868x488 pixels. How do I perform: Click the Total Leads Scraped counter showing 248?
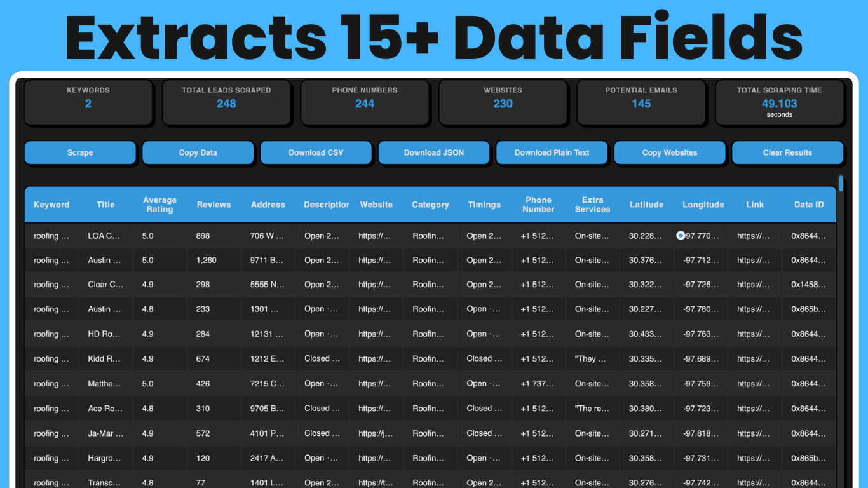click(x=226, y=102)
